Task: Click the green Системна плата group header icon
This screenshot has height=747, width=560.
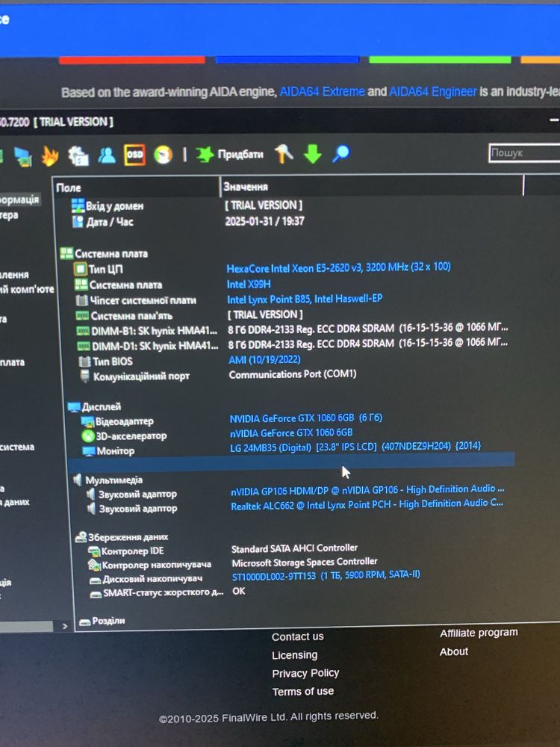Action: [x=66, y=253]
